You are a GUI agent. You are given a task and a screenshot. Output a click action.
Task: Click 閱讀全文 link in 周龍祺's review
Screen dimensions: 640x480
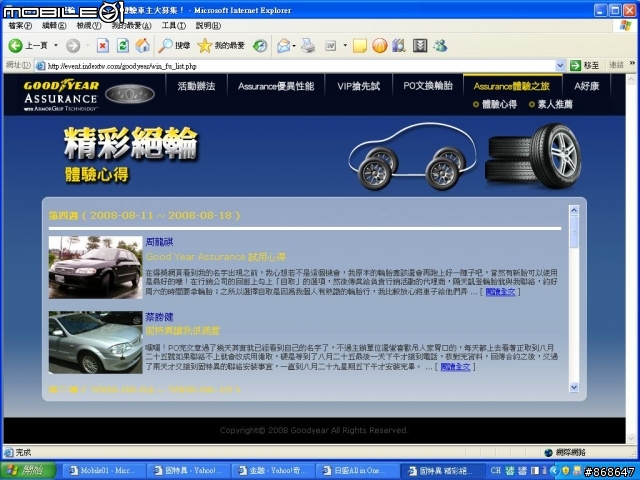point(500,292)
